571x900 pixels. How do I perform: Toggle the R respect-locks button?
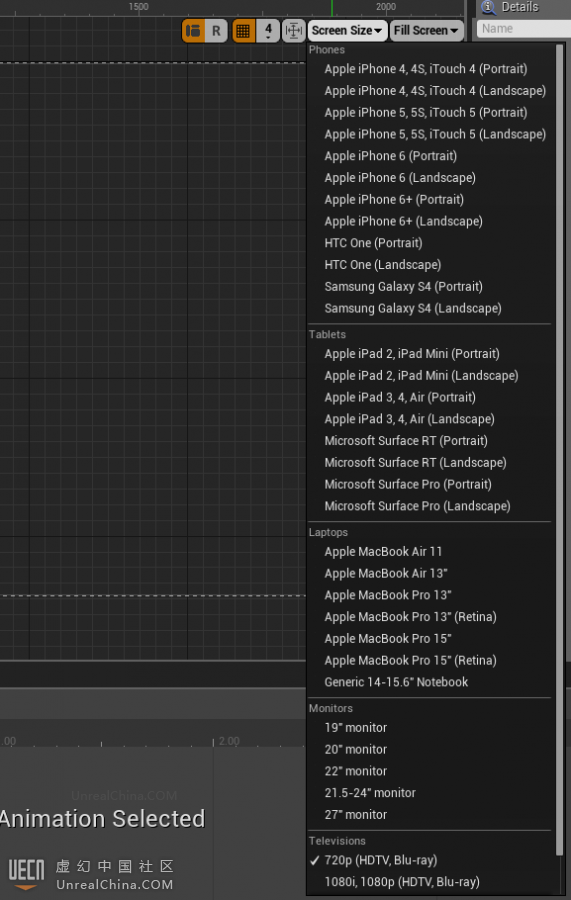point(216,30)
